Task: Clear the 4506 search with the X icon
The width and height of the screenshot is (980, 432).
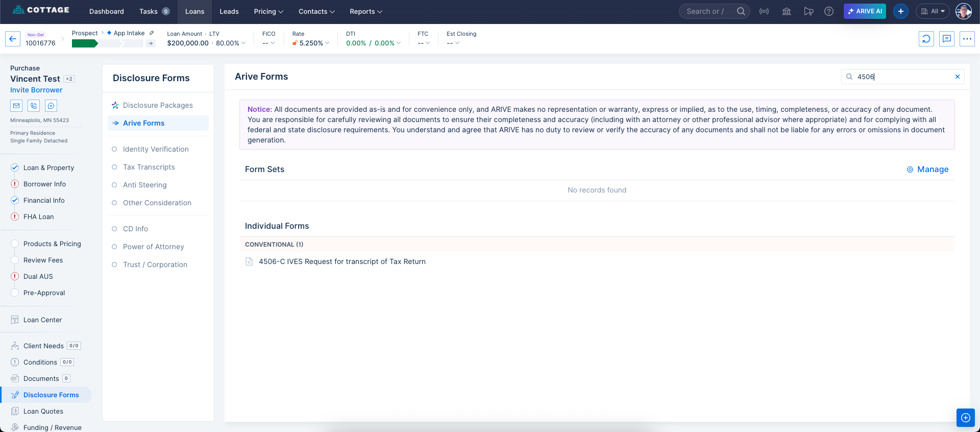Action: tap(958, 77)
